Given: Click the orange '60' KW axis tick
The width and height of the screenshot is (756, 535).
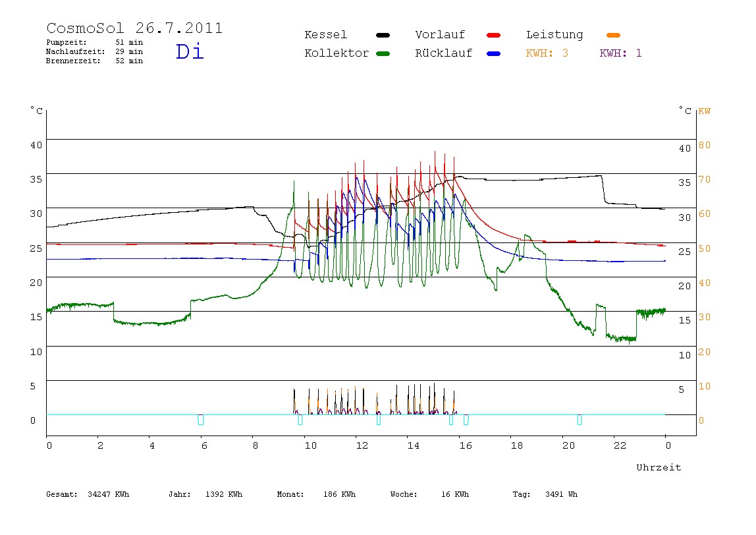Looking at the screenshot, I should pyautogui.click(x=705, y=213).
